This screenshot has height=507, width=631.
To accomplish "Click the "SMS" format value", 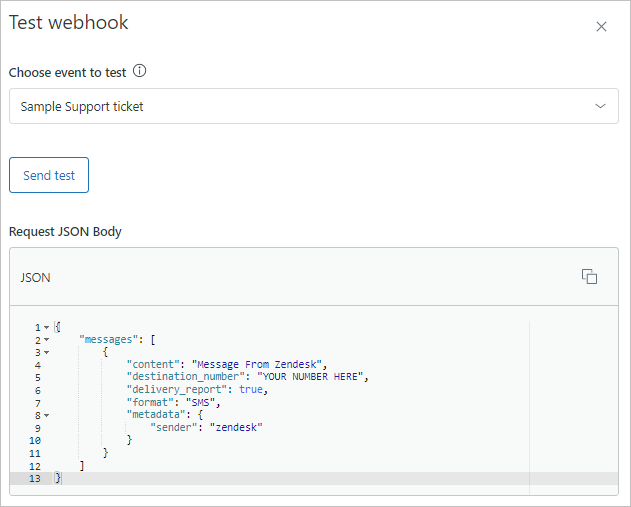I will [200, 402].
